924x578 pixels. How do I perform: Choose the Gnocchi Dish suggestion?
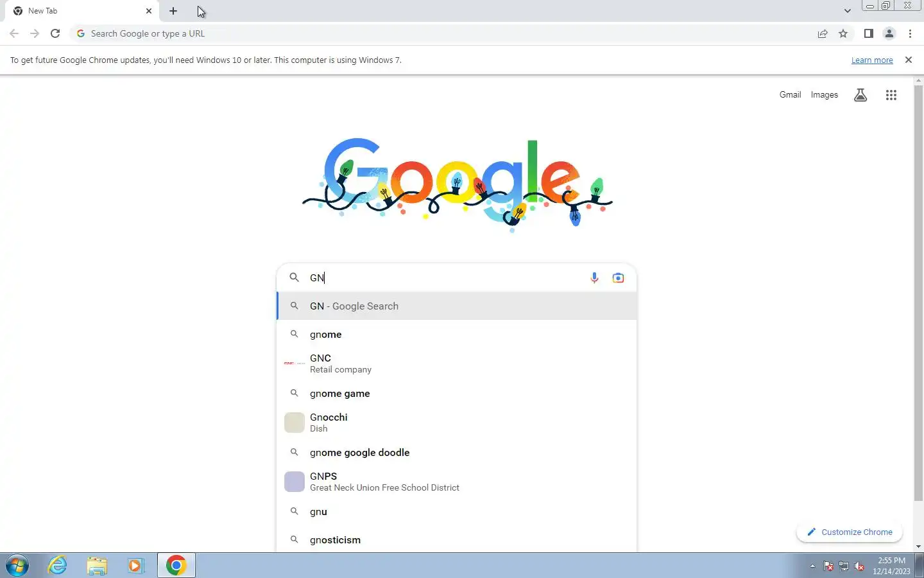tap(457, 423)
